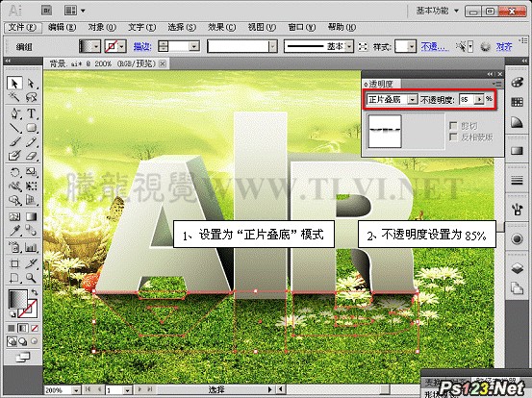Screen dimensions: 532x398
Task: Select the Selection arrow tool
Action: tap(14, 83)
